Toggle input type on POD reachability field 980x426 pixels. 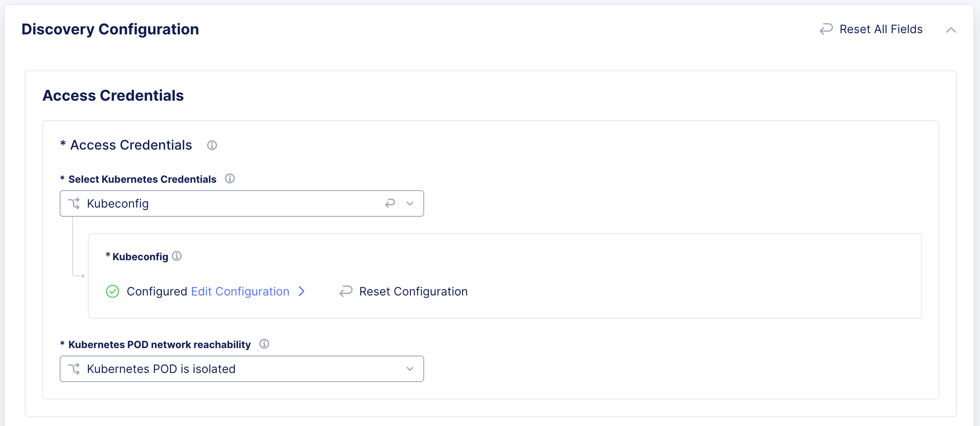pyautogui.click(x=75, y=368)
